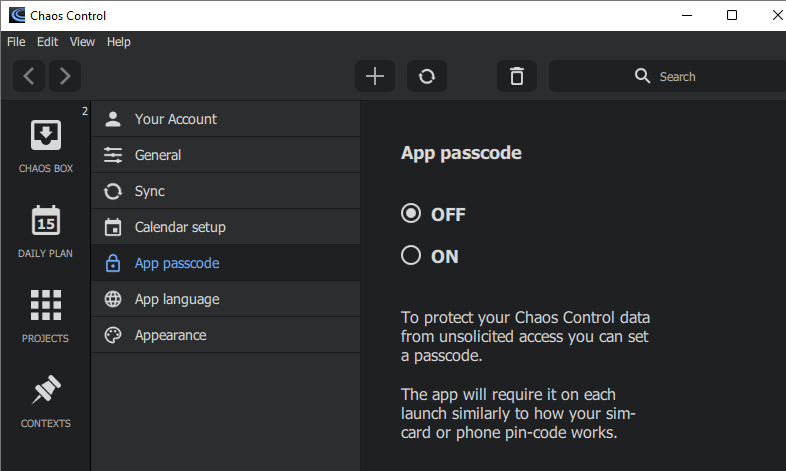Open the Edit menu
Image resolution: width=786 pixels, height=471 pixels.
pyautogui.click(x=47, y=42)
